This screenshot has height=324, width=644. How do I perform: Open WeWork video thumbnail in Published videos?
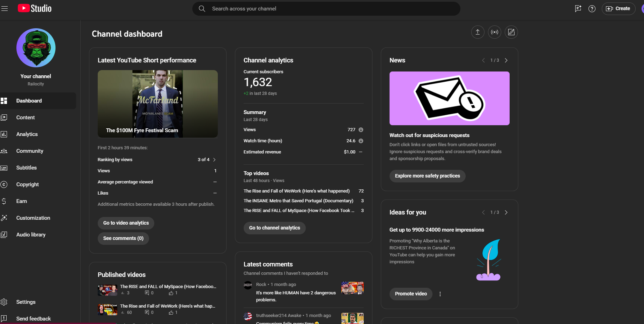108,310
